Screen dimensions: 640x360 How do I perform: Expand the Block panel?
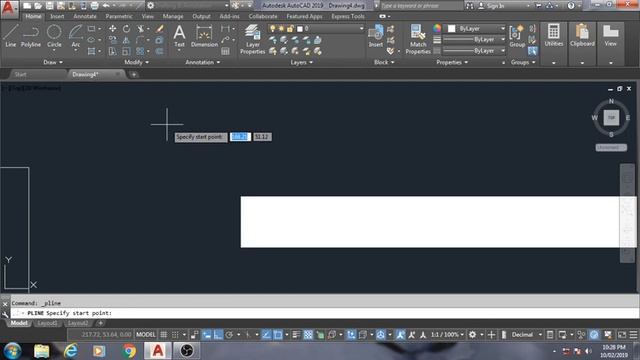coord(384,62)
